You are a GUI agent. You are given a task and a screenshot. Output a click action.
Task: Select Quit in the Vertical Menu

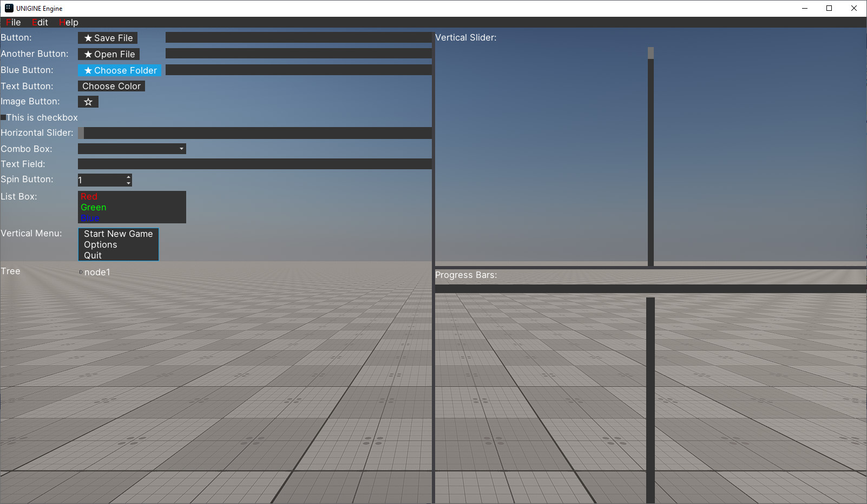pos(93,255)
